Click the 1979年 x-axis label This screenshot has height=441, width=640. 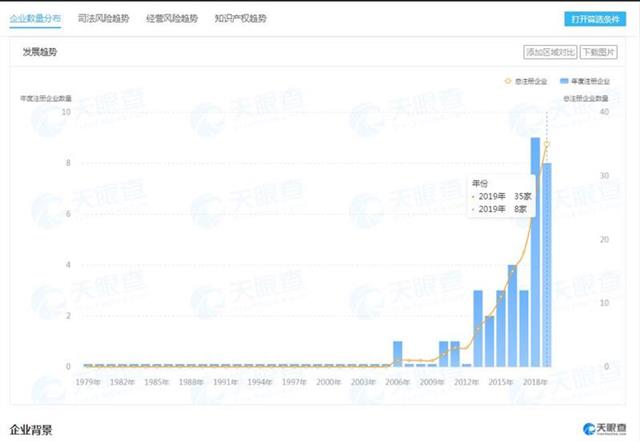pos(88,382)
